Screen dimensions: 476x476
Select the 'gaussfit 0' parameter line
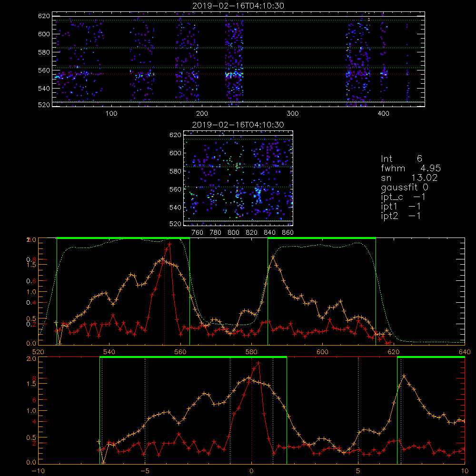pos(404,187)
